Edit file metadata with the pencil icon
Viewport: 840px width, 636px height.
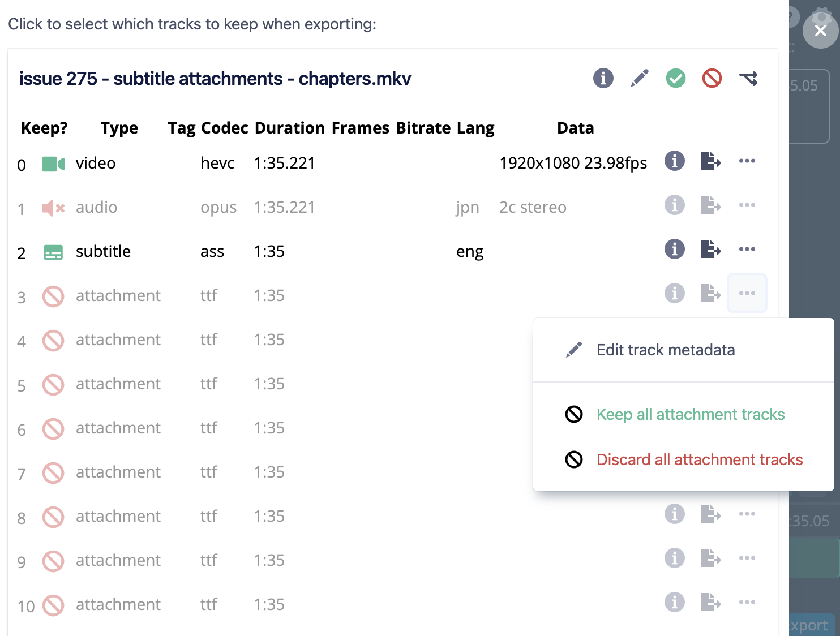[x=640, y=78]
